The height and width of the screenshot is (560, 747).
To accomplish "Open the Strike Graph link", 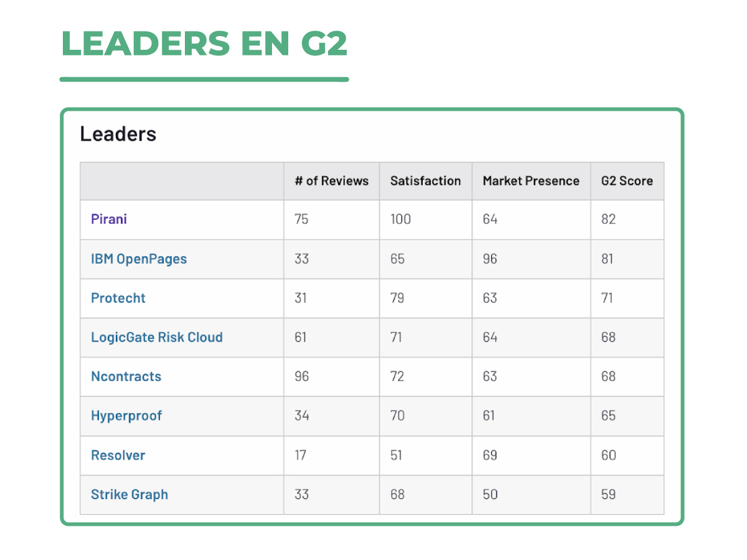I will click(129, 495).
